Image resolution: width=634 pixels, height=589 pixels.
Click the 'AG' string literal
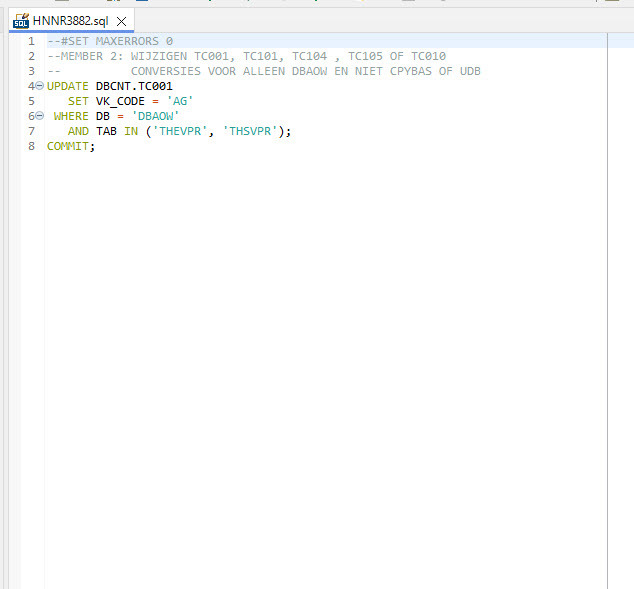pos(179,101)
